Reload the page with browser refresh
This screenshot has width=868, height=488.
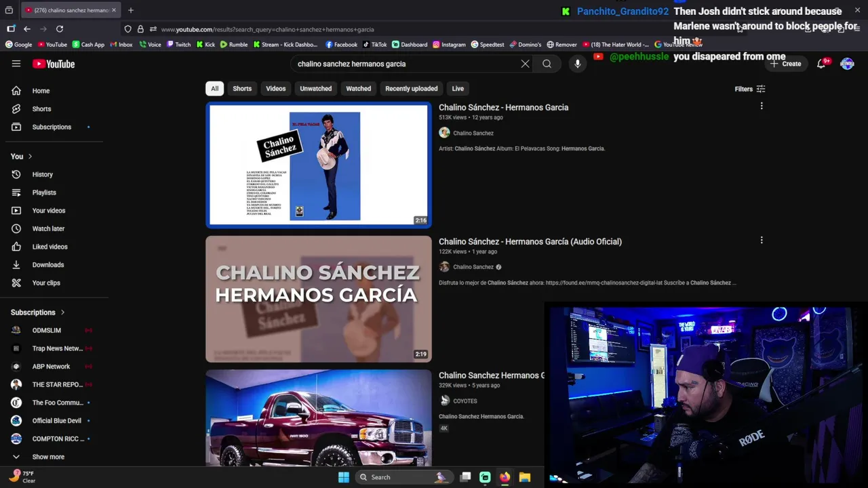(x=60, y=29)
